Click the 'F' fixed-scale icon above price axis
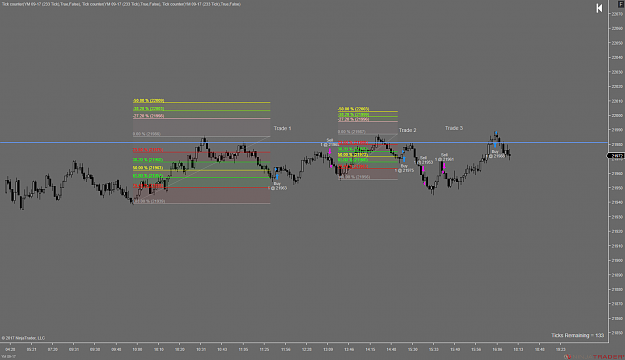 (621, 4)
